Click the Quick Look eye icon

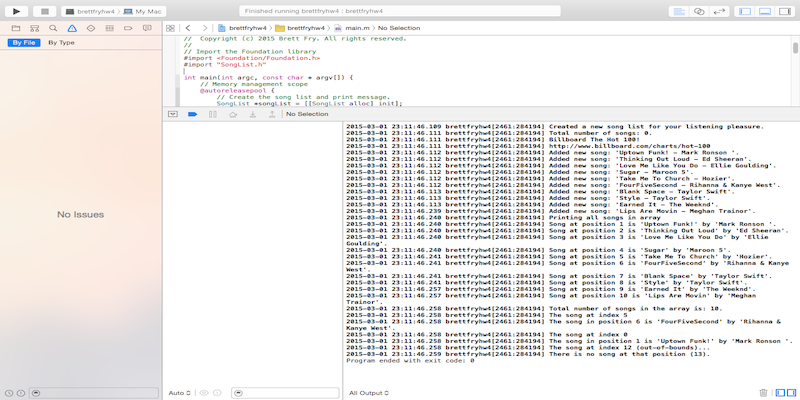tap(204, 393)
